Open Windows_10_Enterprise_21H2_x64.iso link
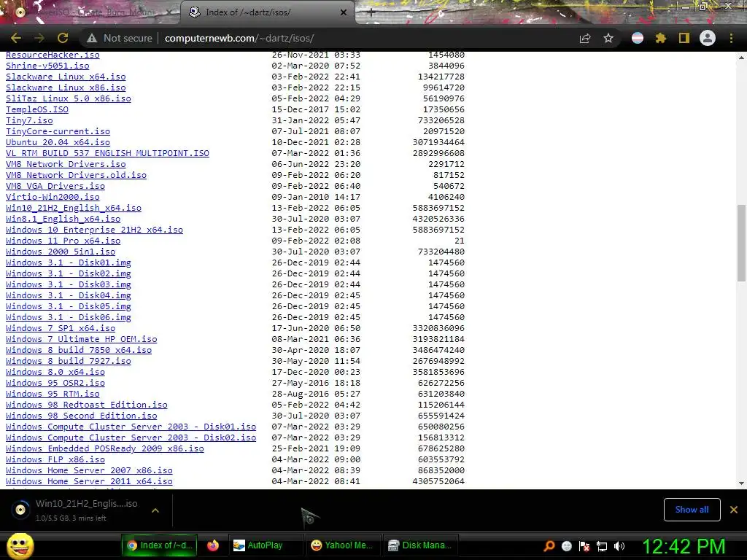The height and width of the screenshot is (560, 747). [x=94, y=230]
